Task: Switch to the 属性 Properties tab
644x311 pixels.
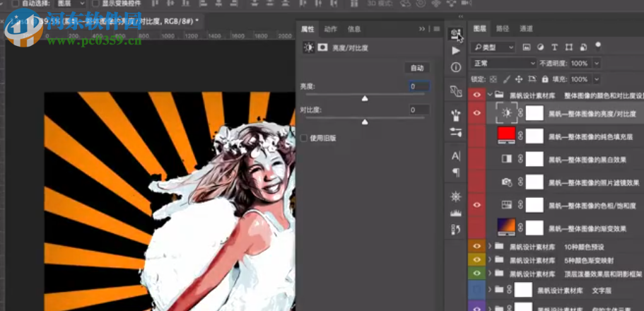Action: (x=308, y=29)
